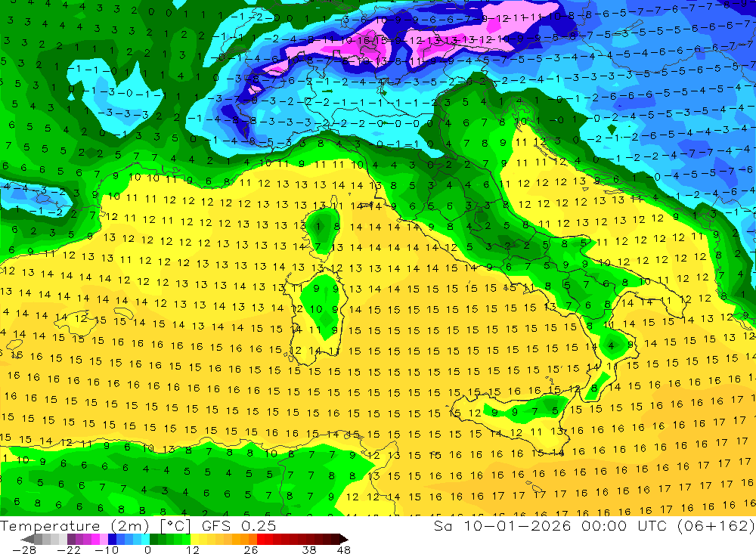Click the '(06+162)' forecast run label
Screen dimensions: 756x554
point(715,525)
